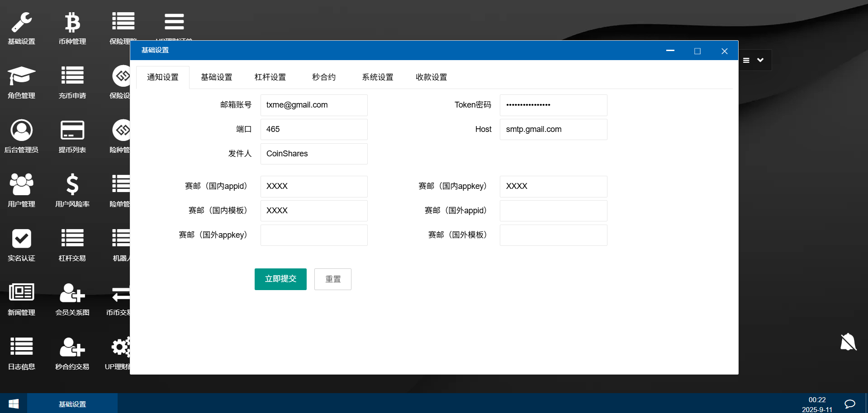The height and width of the screenshot is (413, 868).
Task: Switch to the 收款设置 tab
Action: pos(431,77)
